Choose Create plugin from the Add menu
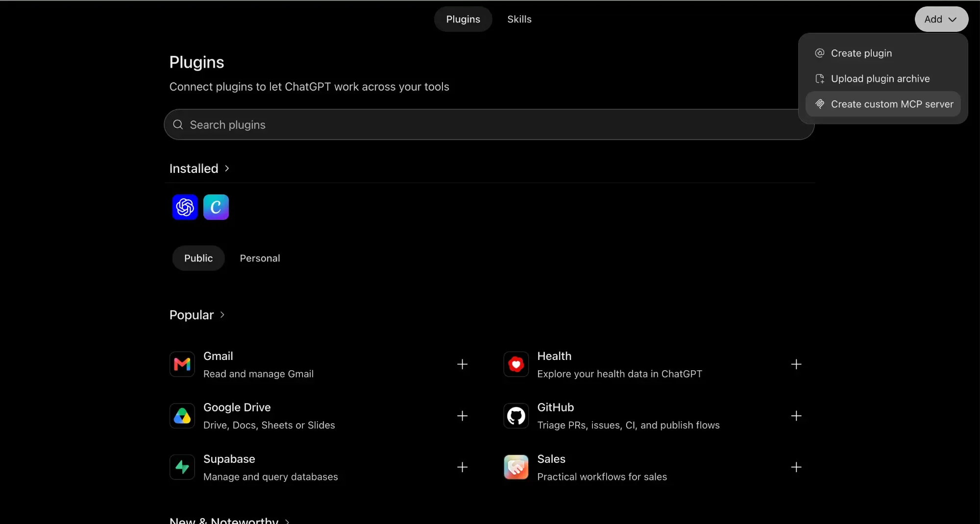The image size is (980, 524). (883, 53)
